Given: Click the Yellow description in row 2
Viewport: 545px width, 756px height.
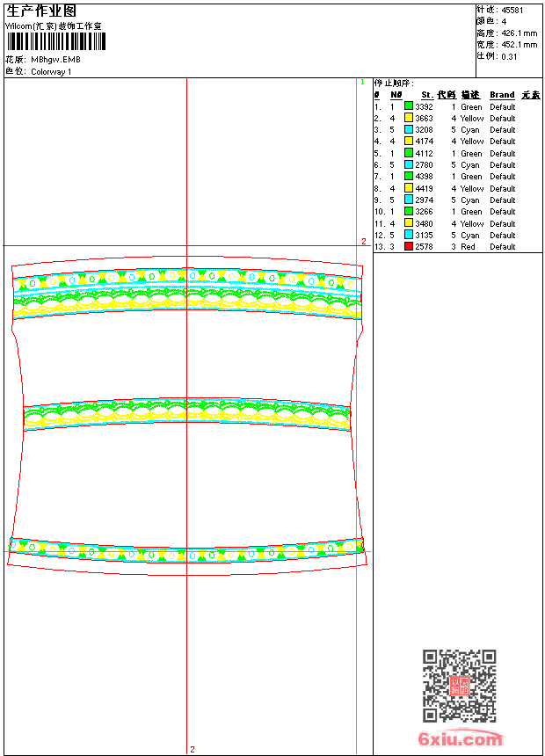Looking at the screenshot, I should pos(472,119).
